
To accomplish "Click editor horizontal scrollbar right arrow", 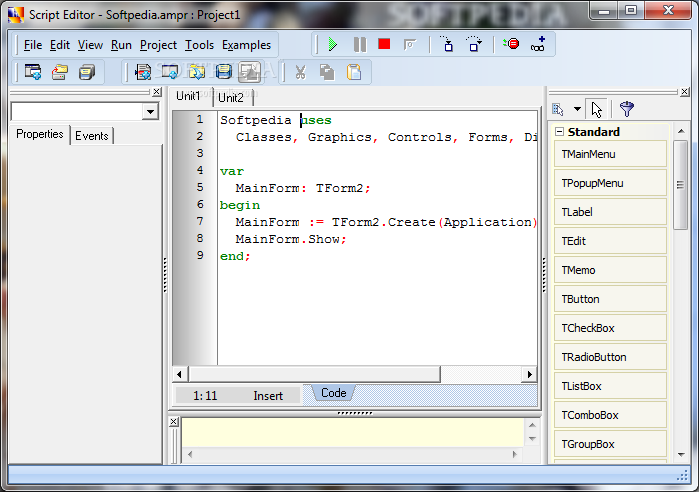I will click(x=529, y=374).
